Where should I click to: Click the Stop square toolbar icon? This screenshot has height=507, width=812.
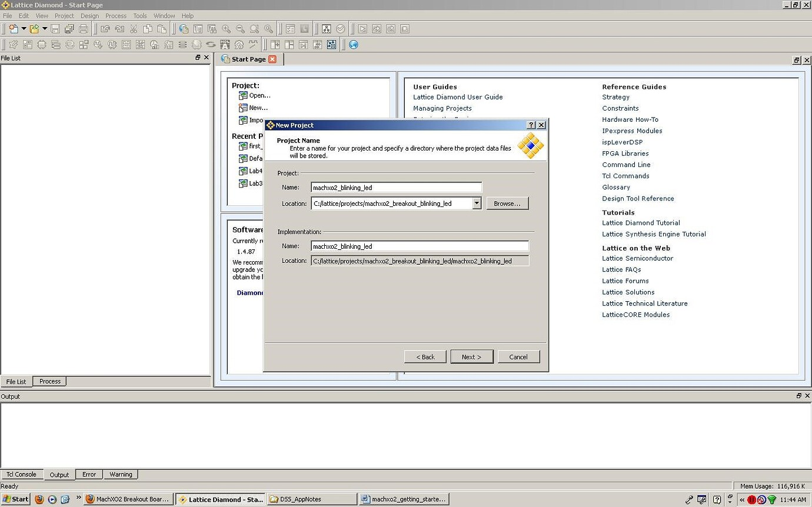coord(405,29)
